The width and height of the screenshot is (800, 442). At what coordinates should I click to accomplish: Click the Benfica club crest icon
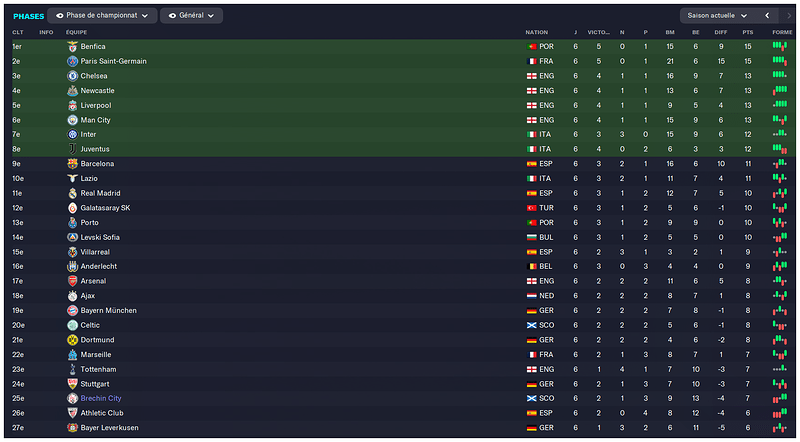point(72,46)
